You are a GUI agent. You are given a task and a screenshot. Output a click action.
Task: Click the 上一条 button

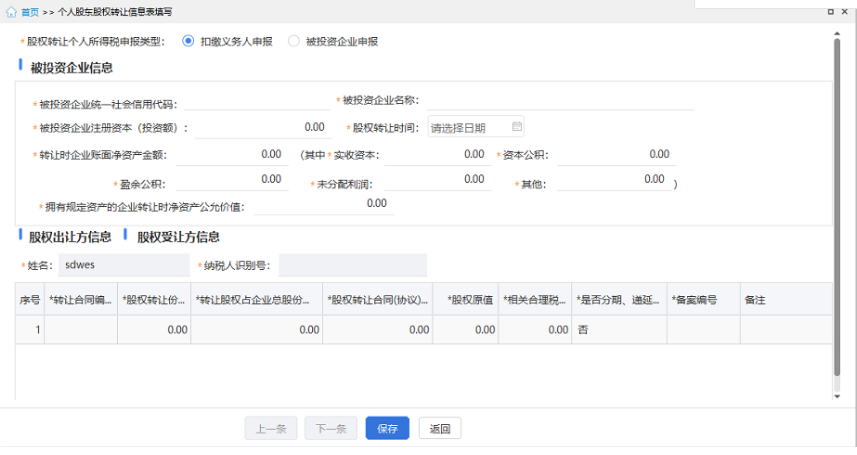point(270,429)
